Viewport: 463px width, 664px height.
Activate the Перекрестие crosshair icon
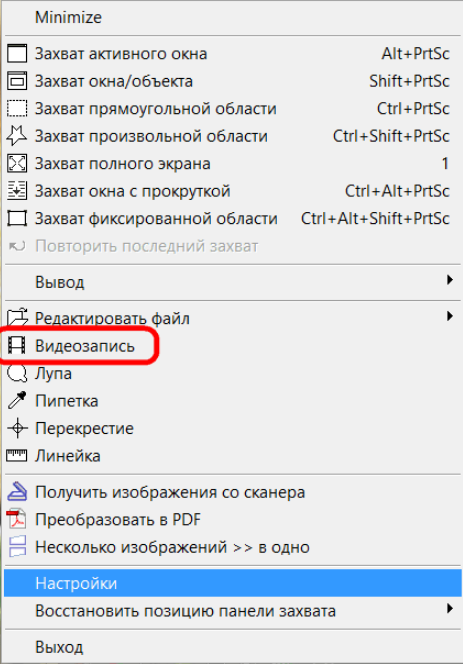[17, 429]
